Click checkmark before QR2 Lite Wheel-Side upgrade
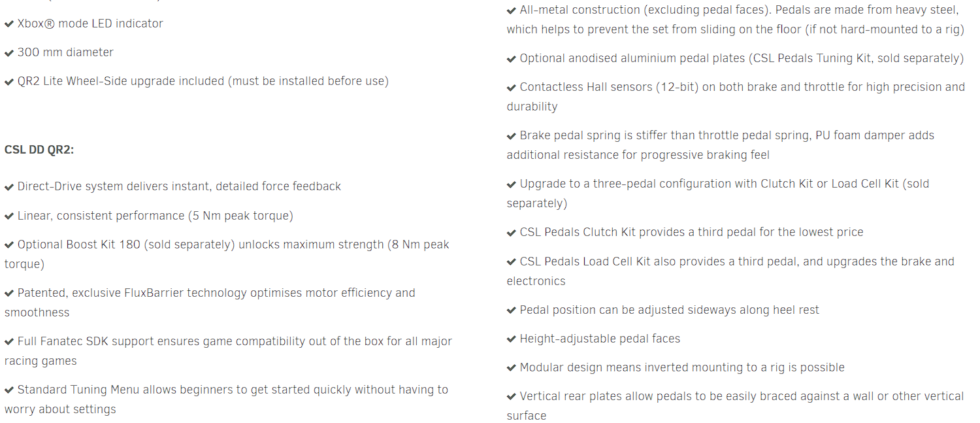 pyautogui.click(x=9, y=82)
